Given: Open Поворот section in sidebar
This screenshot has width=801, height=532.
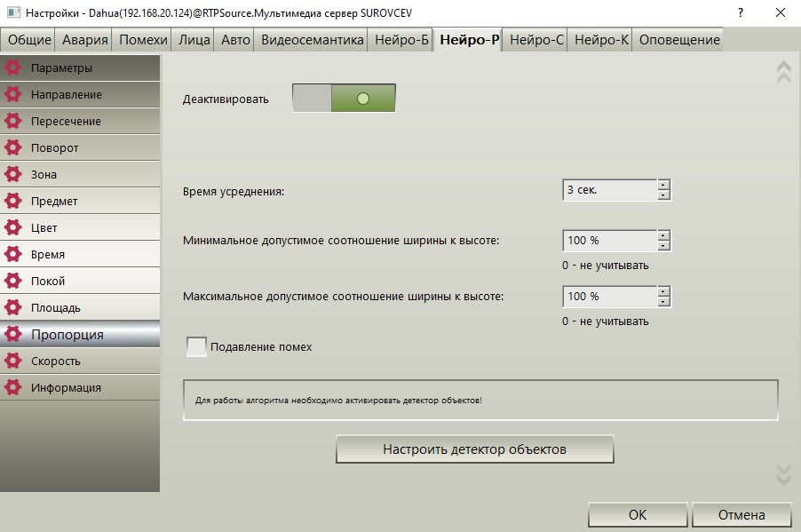Looking at the screenshot, I should coord(80,147).
